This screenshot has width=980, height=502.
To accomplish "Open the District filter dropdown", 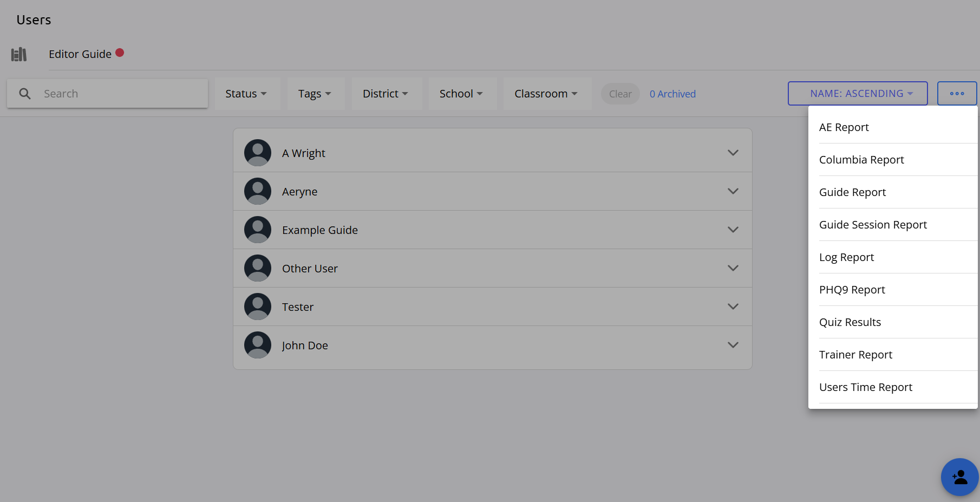I will coord(386,94).
